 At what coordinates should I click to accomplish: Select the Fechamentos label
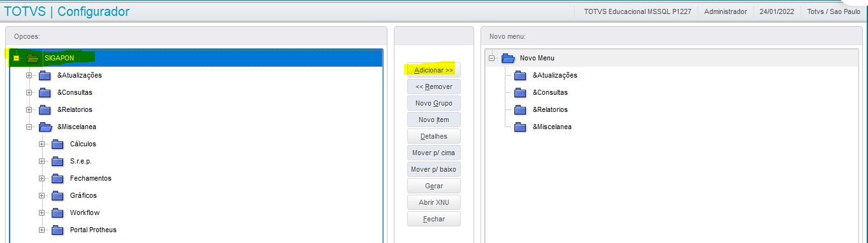pyautogui.click(x=90, y=179)
